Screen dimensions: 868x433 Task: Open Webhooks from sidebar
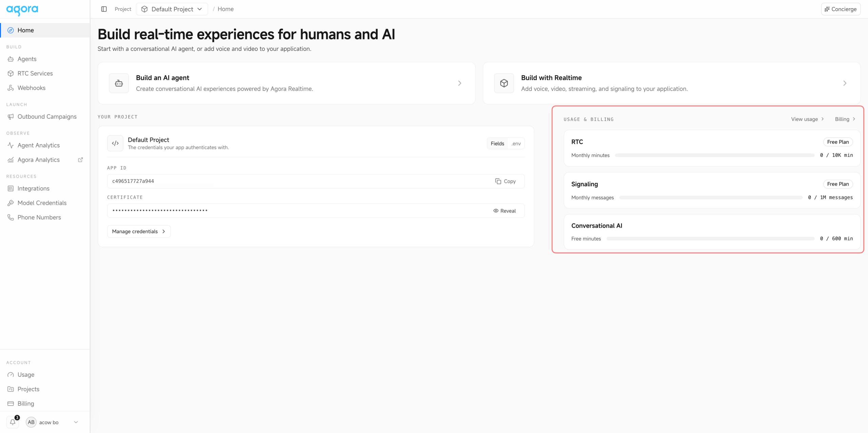(45, 88)
